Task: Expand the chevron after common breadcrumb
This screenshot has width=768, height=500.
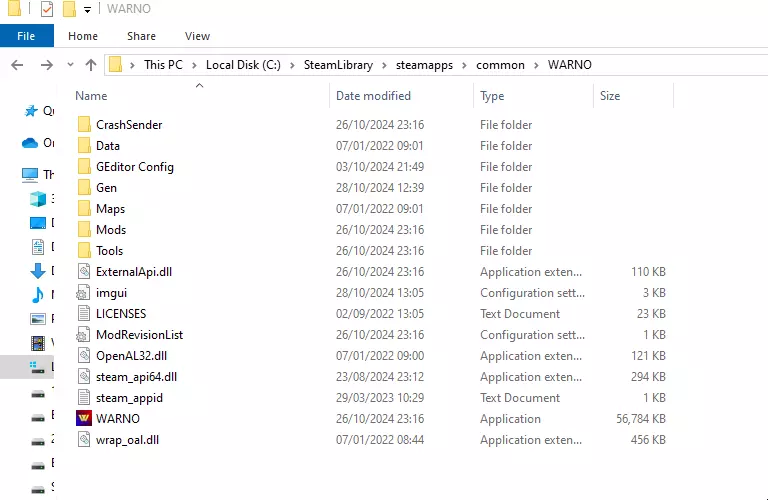Action: point(536,65)
